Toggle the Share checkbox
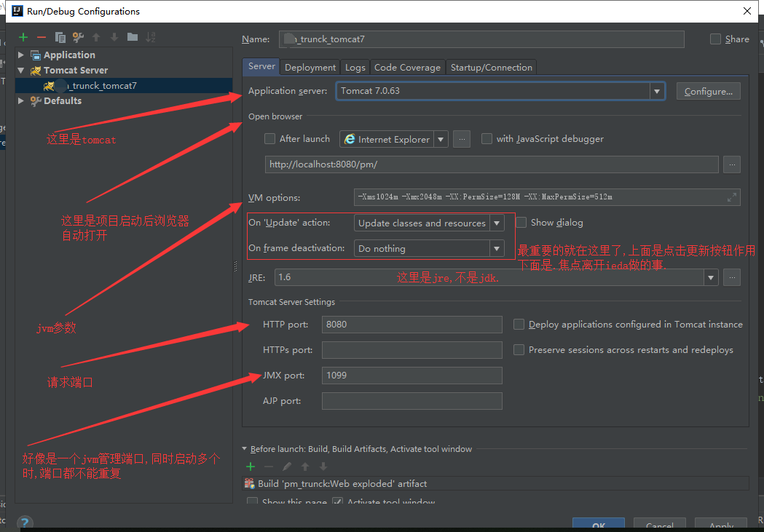 [x=715, y=39]
